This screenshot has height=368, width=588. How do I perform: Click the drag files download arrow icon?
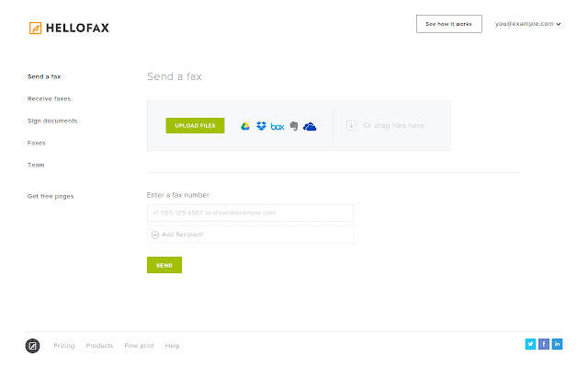tap(351, 125)
